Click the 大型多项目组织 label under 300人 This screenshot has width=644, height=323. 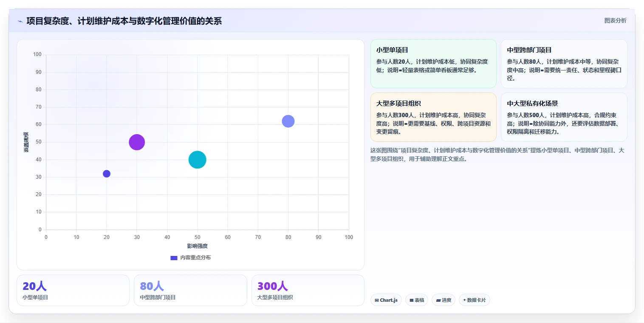(275, 298)
